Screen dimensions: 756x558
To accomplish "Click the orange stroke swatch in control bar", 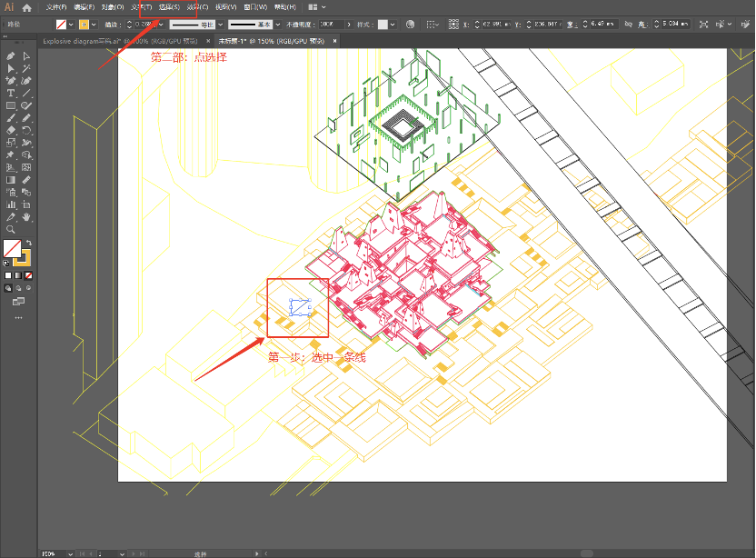I will coord(84,25).
